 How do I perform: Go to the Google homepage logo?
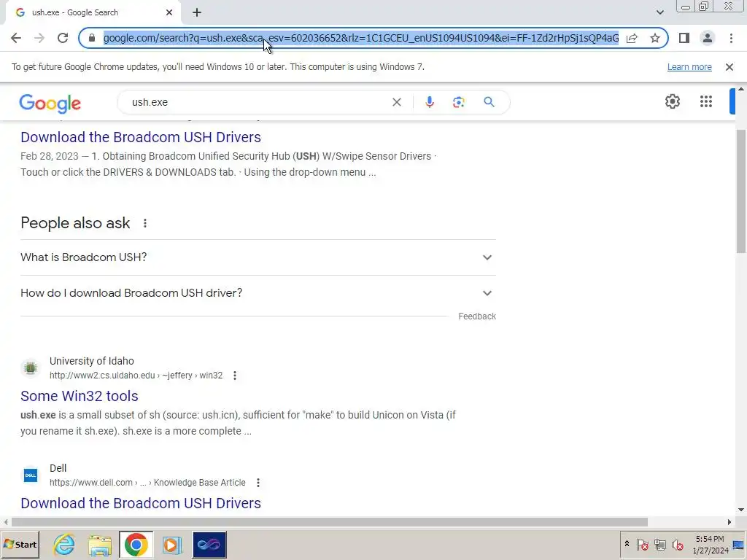coord(50,104)
